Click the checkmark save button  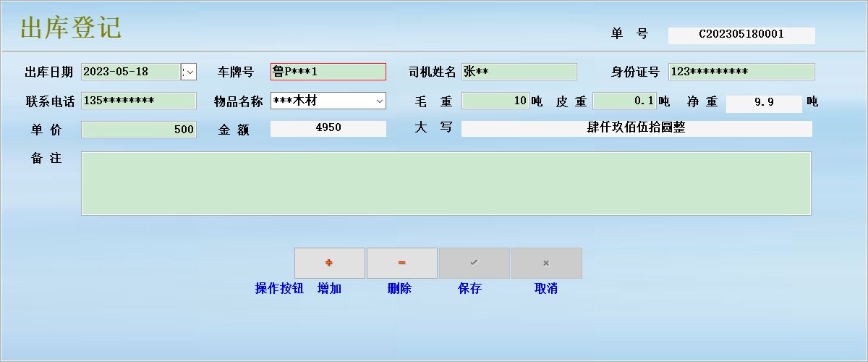474,263
